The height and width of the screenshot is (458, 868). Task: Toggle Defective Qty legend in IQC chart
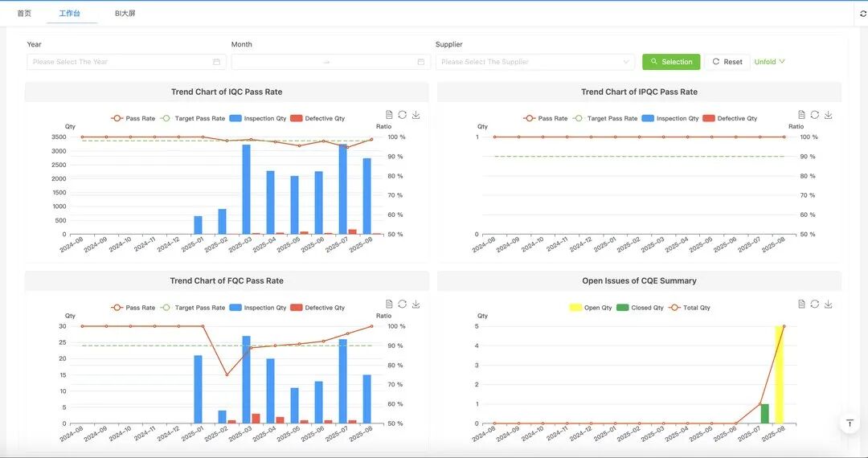[317, 118]
